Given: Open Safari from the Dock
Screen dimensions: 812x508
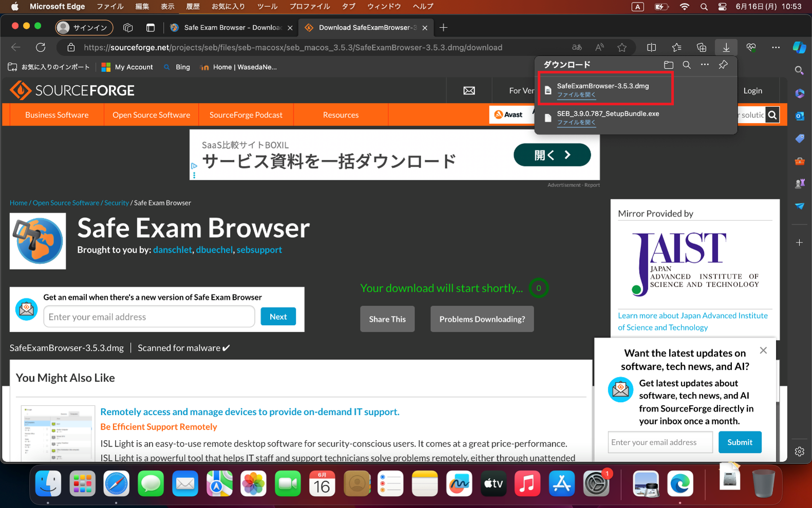Looking at the screenshot, I should coord(117,483).
